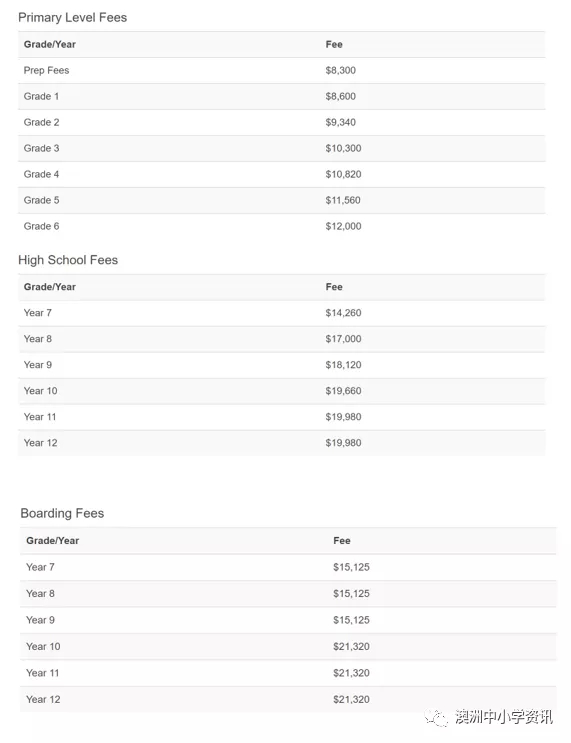571x743 pixels.
Task: Select the High School Fees heading
Action: tap(68, 260)
